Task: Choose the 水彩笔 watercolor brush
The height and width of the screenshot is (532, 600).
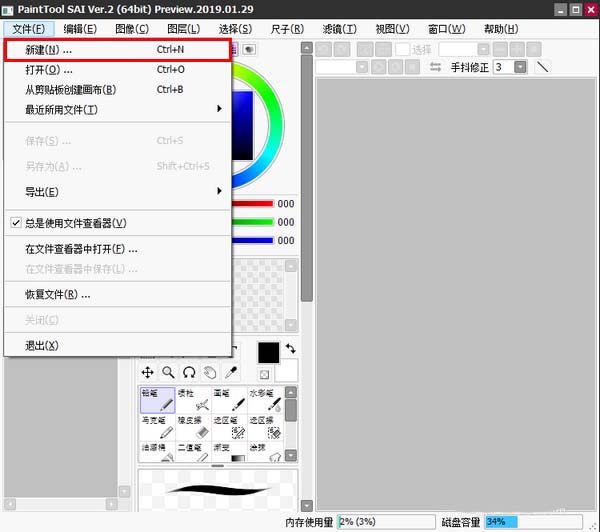Action: pos(265,400)
